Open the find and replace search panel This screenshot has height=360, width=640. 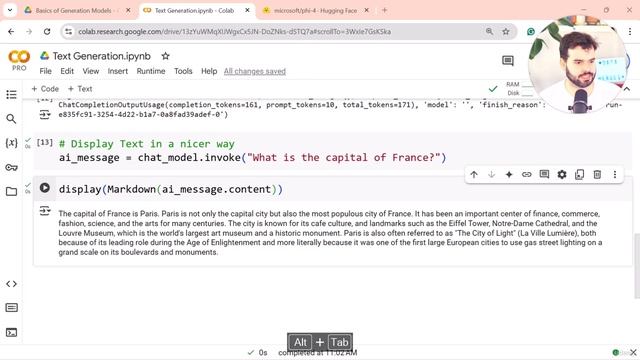click(x=11, y=119)
